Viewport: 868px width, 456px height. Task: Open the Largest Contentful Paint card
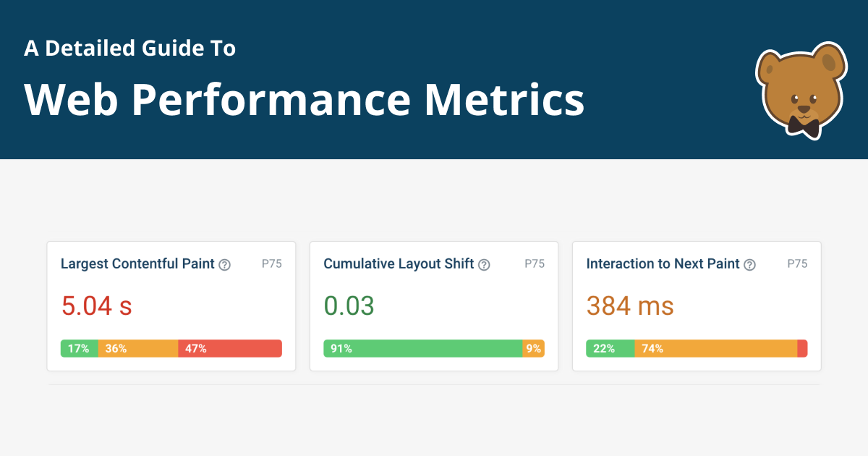[171, 305]
